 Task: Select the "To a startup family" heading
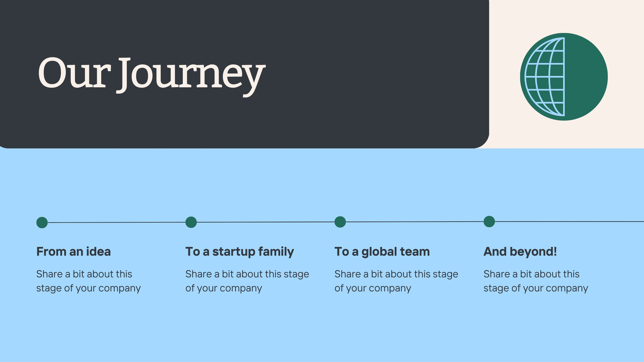click(239, 252)
